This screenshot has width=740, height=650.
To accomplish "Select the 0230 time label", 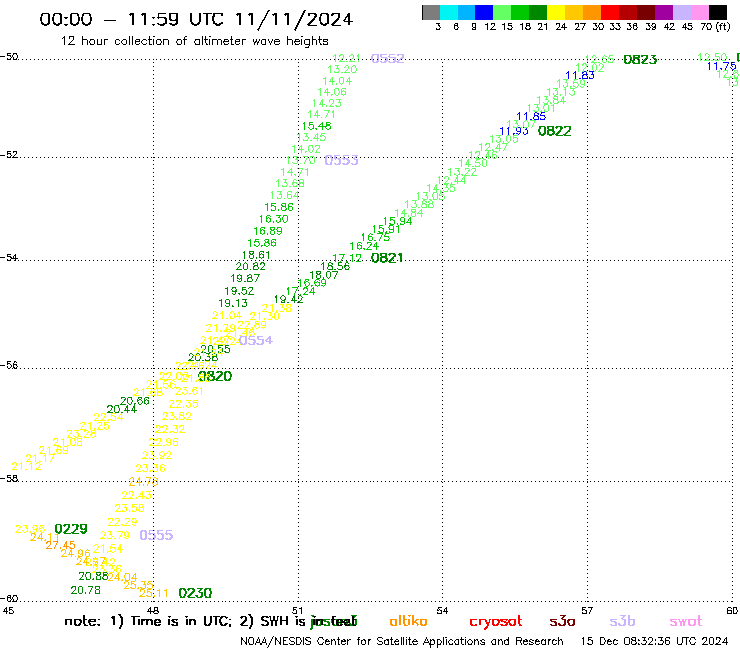I will click(x=195, y=593).
